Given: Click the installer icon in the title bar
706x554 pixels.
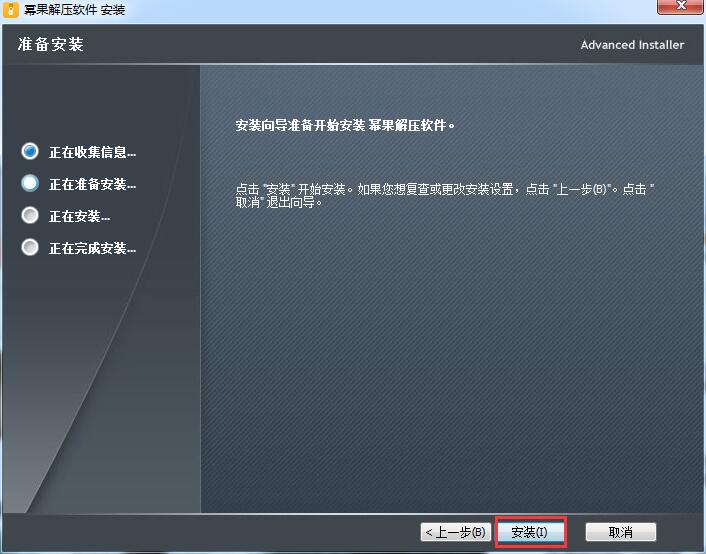Looking at the screenshot, I should (x=11, y=9).
